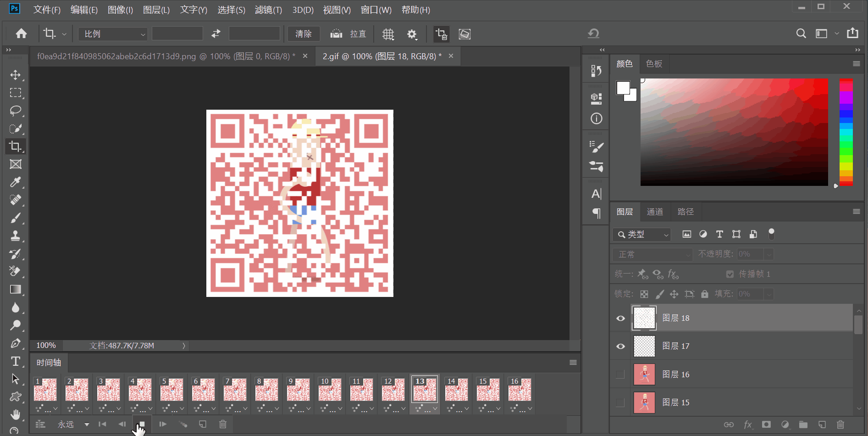Image resolution: width=868 pixels, height=436 pixels.
Task: Open the 正常 blend mode dropdown
Action: pos(652,254)
